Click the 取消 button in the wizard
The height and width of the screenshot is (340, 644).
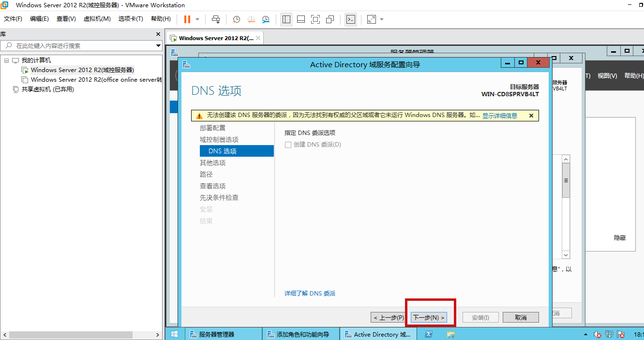521,318
